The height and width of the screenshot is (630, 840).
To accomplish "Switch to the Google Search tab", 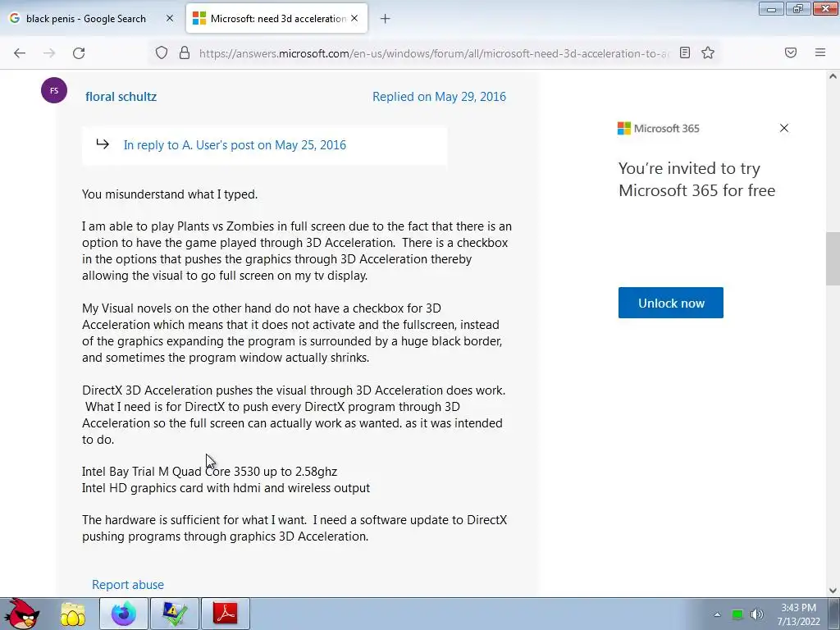I will (x=92, y=19).
